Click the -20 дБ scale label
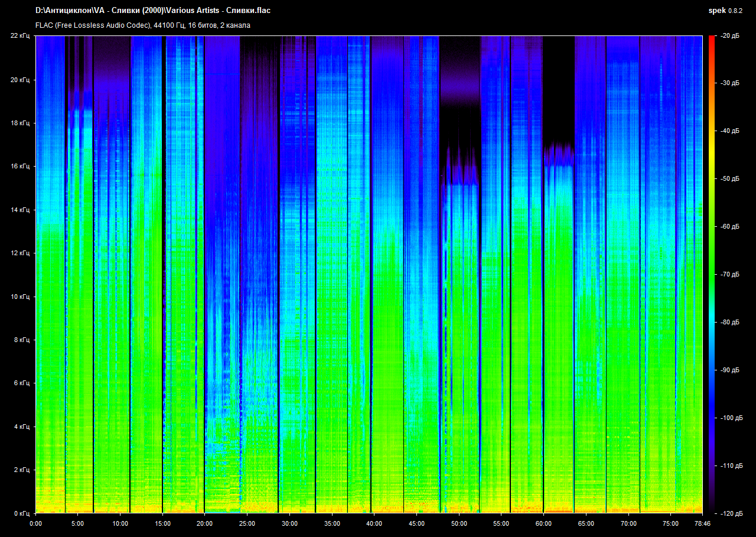 (729, 36)
